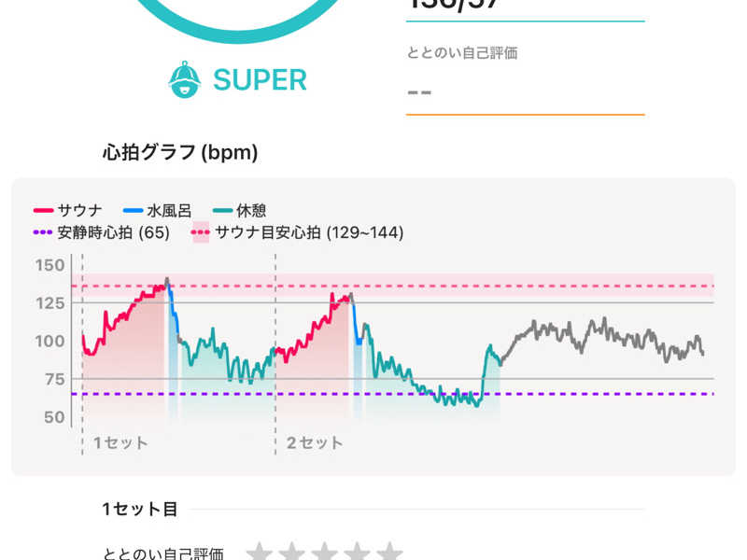The height and width of the screenshot is (560, 747).
Task: Select the second star in ととのい自己評価
Action: click(291, 553)
